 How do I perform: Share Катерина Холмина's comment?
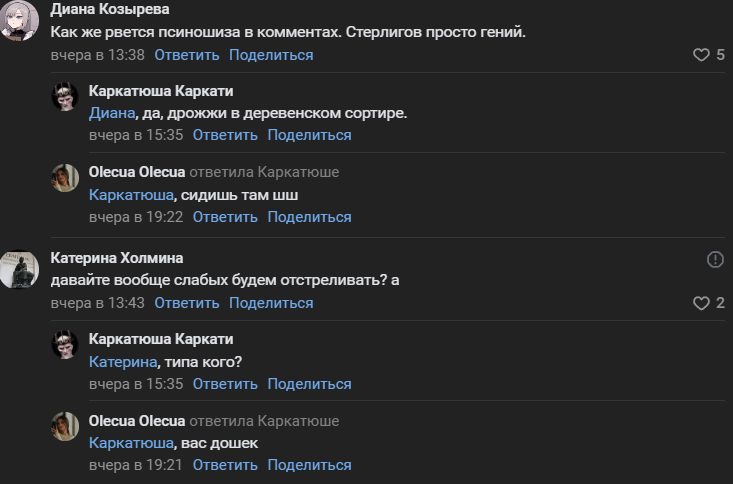(271, 303)
